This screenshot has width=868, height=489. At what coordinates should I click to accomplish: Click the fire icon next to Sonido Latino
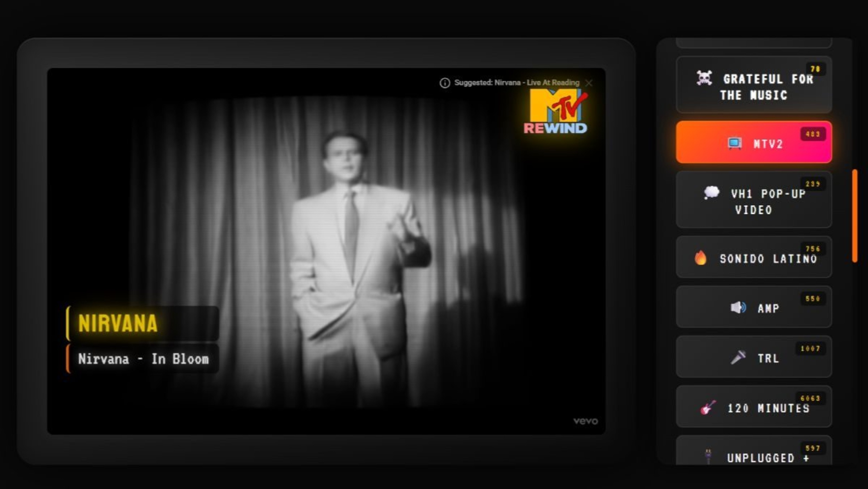[702, 258]
